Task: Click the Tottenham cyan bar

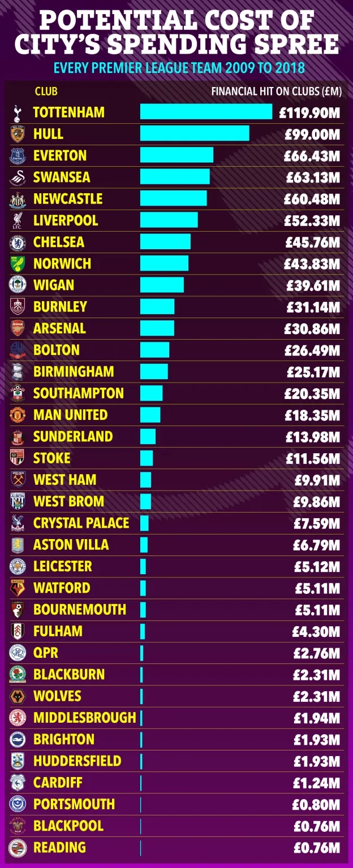Action: tap(206, 112)
